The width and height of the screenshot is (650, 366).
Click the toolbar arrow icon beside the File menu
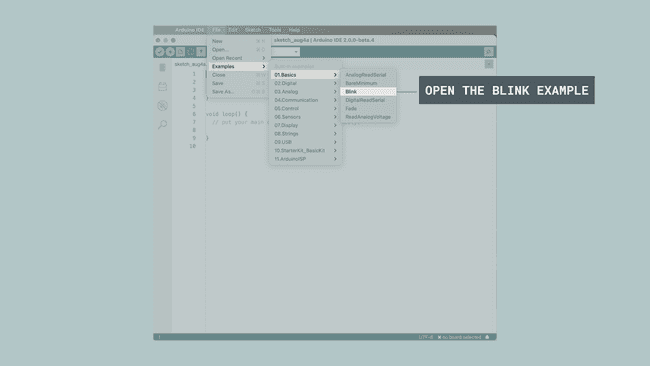[x=201, y=52]
